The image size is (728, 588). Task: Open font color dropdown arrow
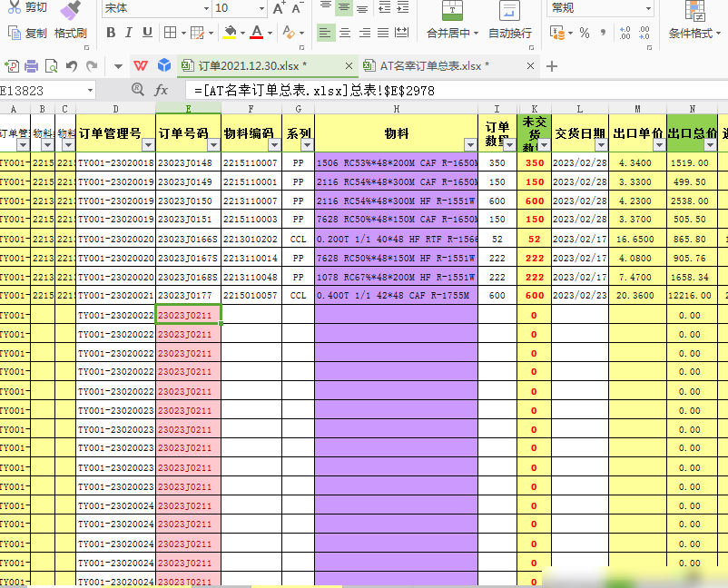click(x=270, y=33)
